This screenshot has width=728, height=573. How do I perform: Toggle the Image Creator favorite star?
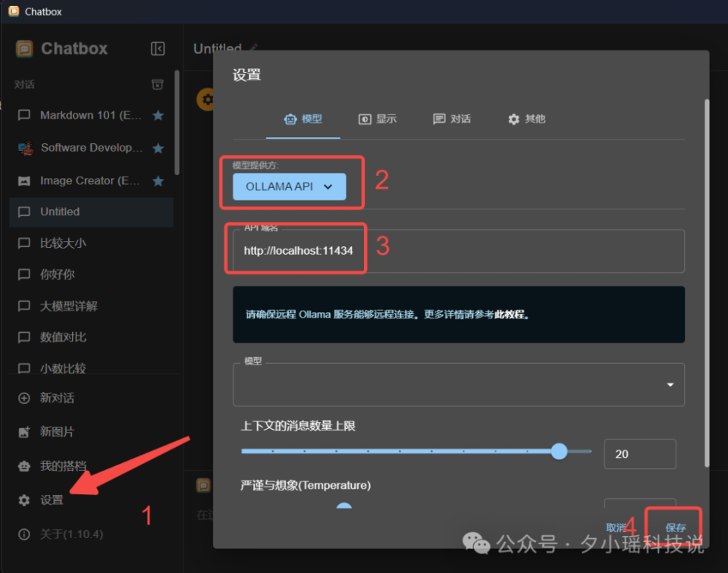(157, 180)
